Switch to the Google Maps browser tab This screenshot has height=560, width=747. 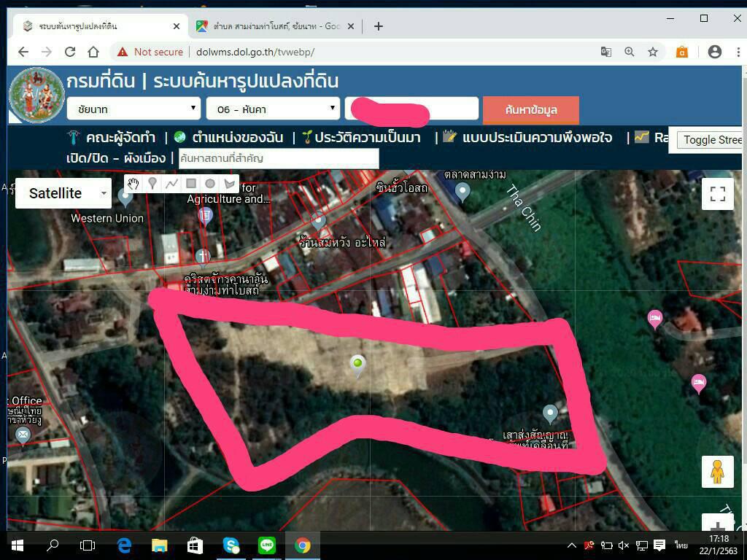click(x=275, y=26)
